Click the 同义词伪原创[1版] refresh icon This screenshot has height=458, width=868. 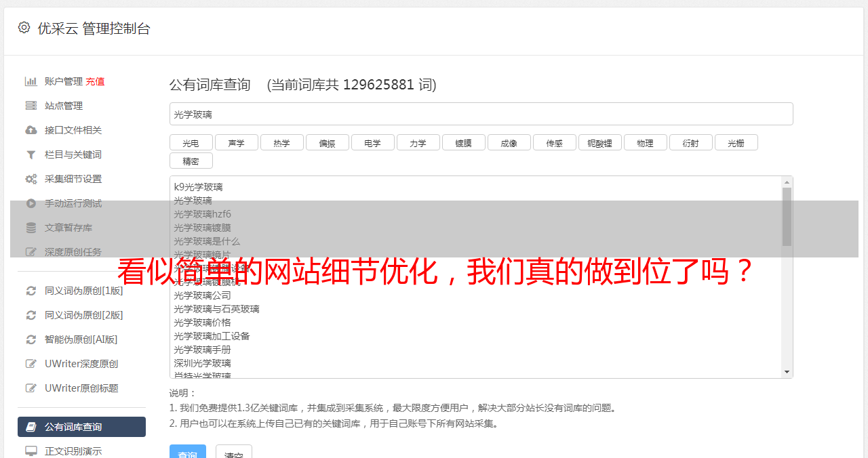tap(31, 291)
